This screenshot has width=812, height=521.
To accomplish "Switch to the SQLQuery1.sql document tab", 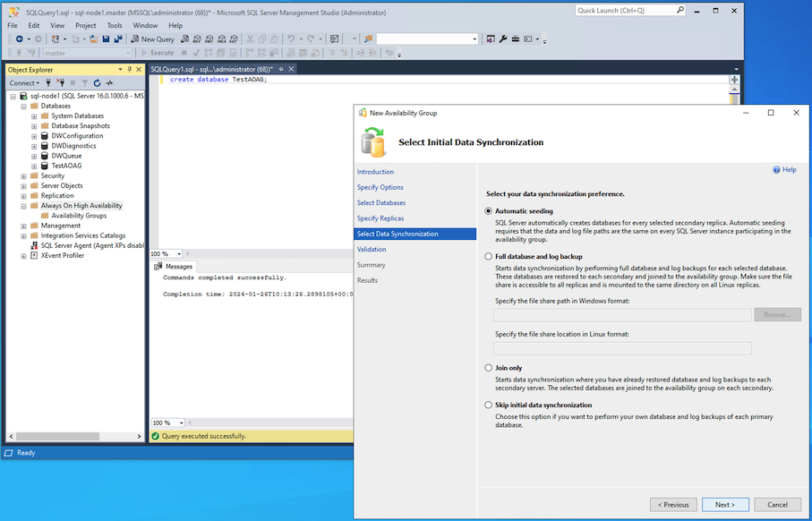I will click(211, 69).
